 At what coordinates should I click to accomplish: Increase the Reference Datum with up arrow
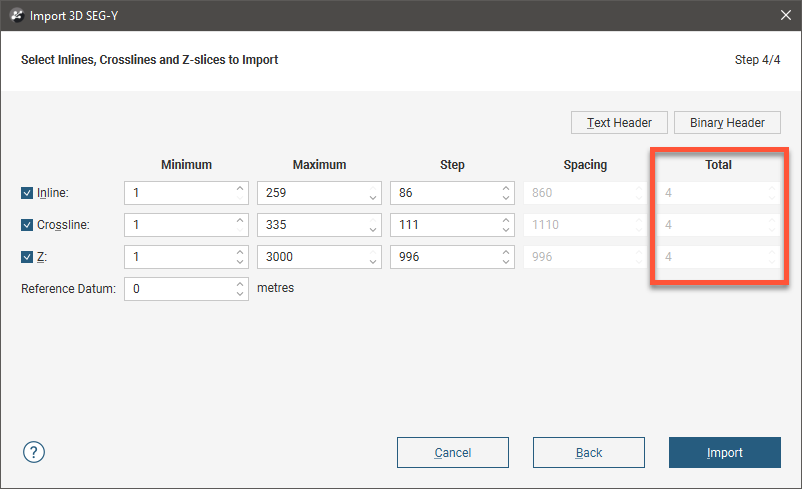click(240, 284)
